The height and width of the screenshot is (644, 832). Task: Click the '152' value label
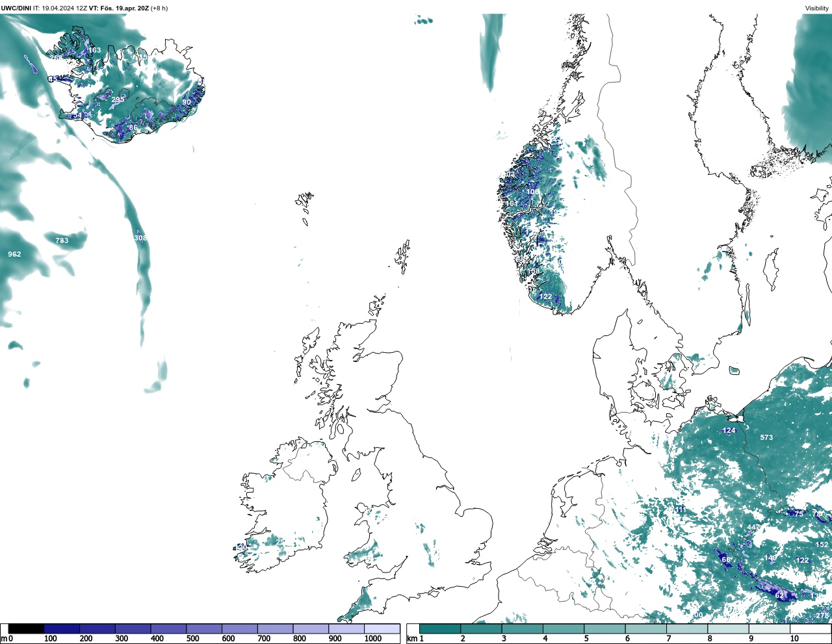coord(822,545)
